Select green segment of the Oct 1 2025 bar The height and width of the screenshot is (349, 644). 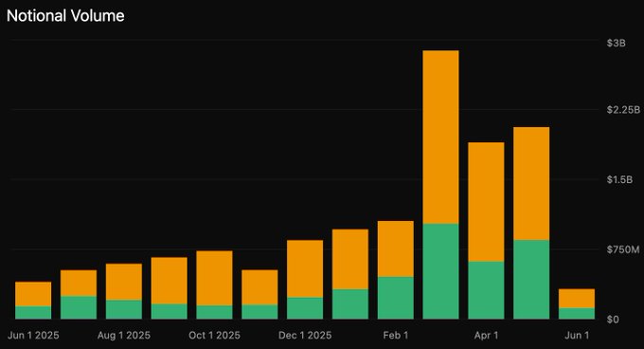tap(214, 312)
